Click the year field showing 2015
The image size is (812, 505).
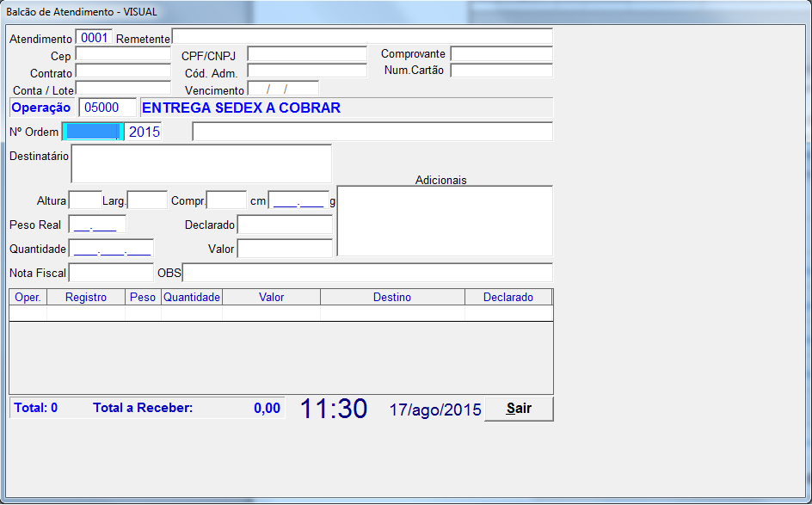point(143,132)
